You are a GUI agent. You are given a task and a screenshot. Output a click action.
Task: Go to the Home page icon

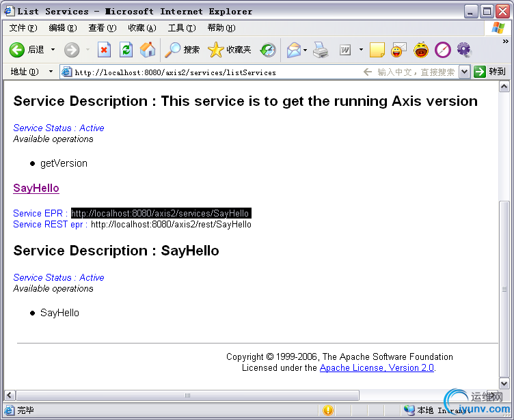[x=148, y=50]
